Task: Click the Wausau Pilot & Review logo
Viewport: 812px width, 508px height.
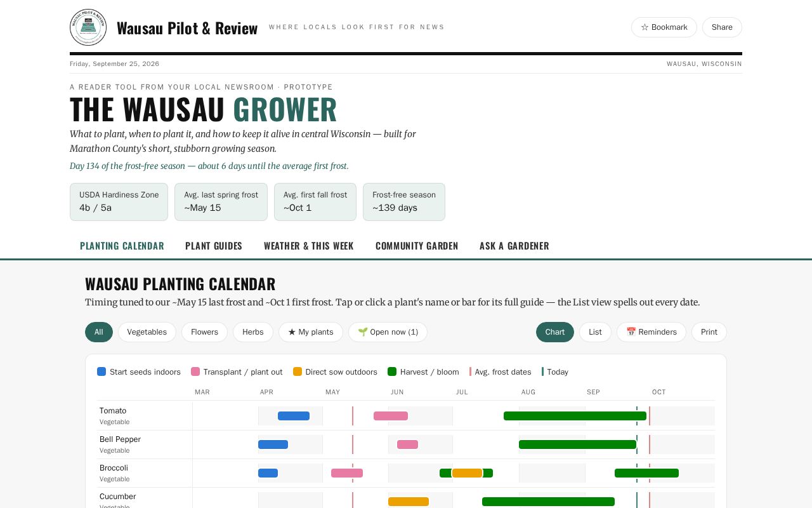Action: tap(88, 27)
